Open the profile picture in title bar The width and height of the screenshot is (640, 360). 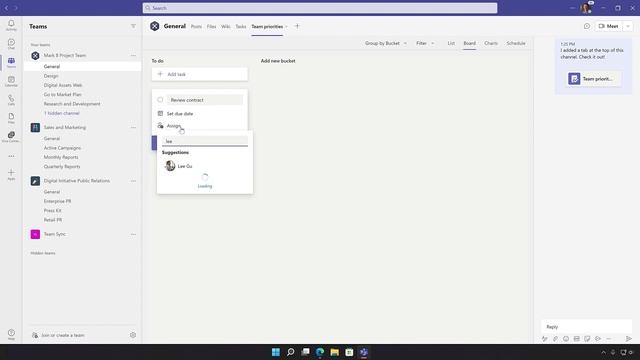click(586, 8)
